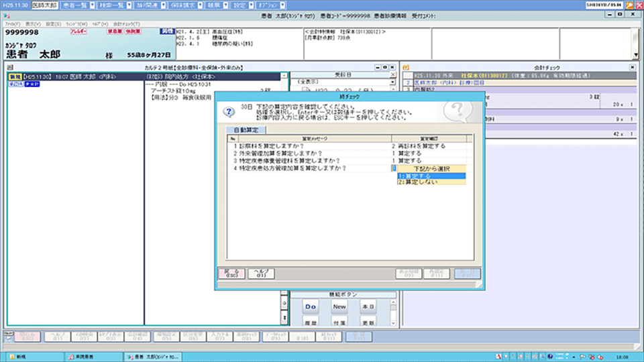Click the New function button
The image size is (644, 362).
(339, 306)
